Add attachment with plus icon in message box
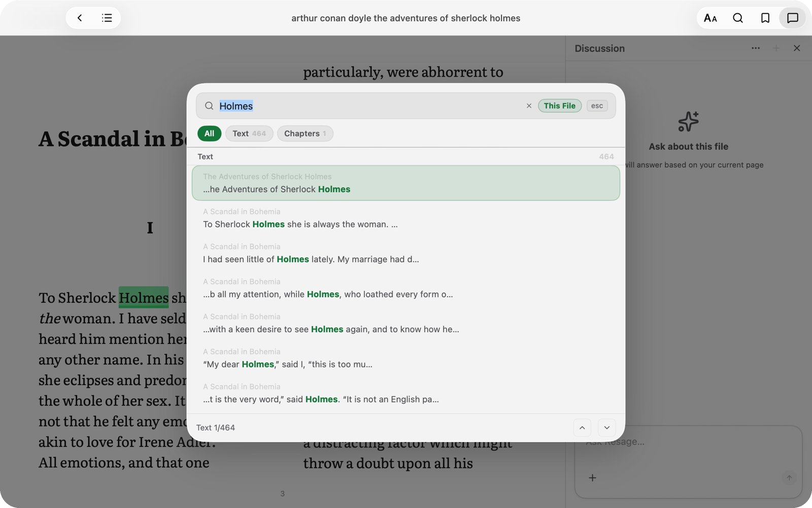 tap(592, 478)
